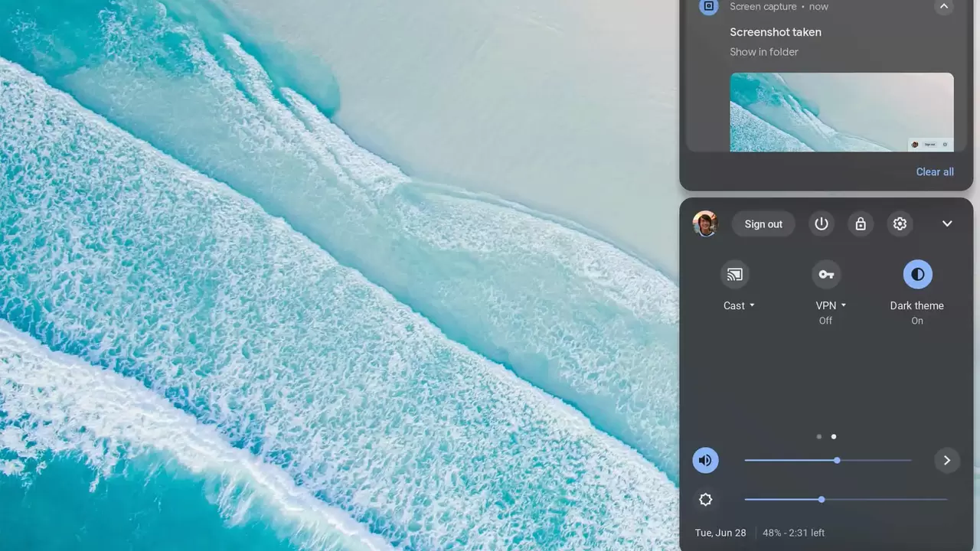Open audio settings arrow next to volume
This screenshot has width=980, height=551.
[947, 460]
